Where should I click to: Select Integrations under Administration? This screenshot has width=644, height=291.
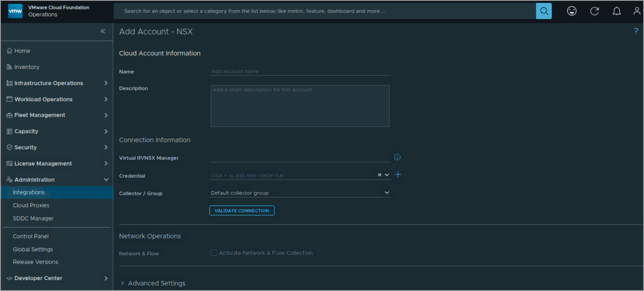point(57,193)
